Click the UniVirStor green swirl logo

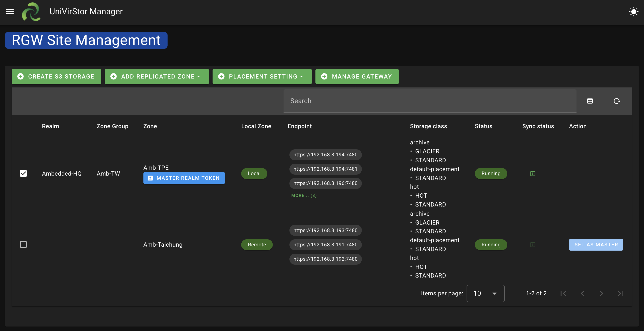tap(31, 12)
